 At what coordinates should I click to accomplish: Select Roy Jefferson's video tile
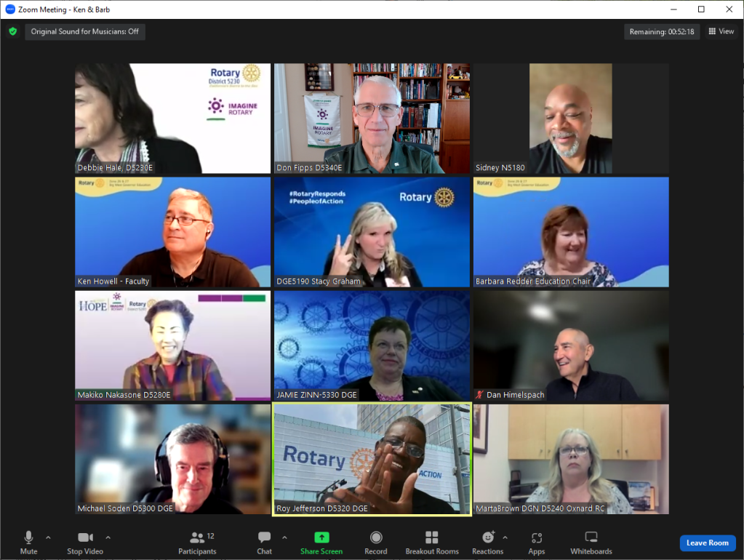click(372, 460)
